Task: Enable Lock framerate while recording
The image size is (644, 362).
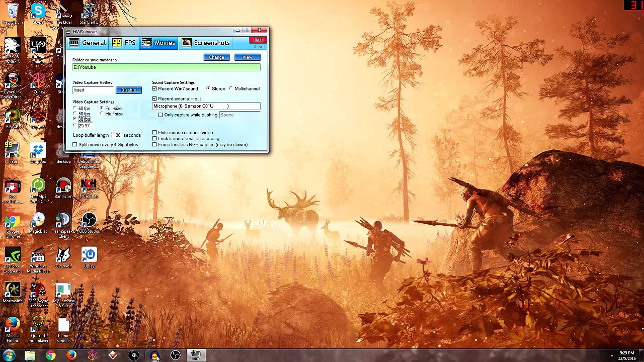Action: [155, 139]
